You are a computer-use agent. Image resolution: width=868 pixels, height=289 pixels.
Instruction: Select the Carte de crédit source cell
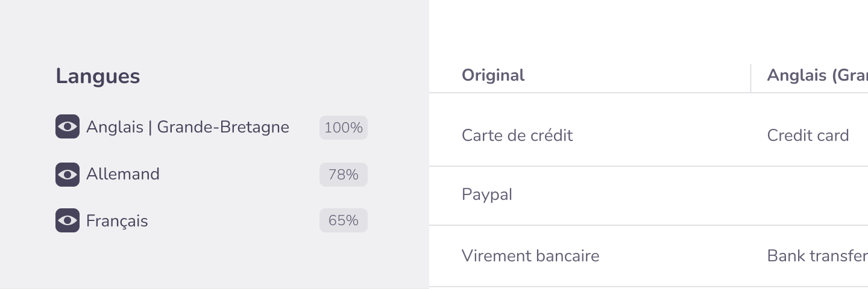point(517,135)
